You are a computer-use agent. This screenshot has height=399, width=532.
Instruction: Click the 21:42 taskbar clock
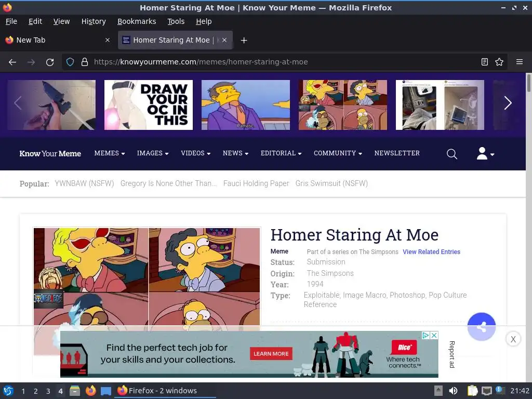click(x=520, y=391)
